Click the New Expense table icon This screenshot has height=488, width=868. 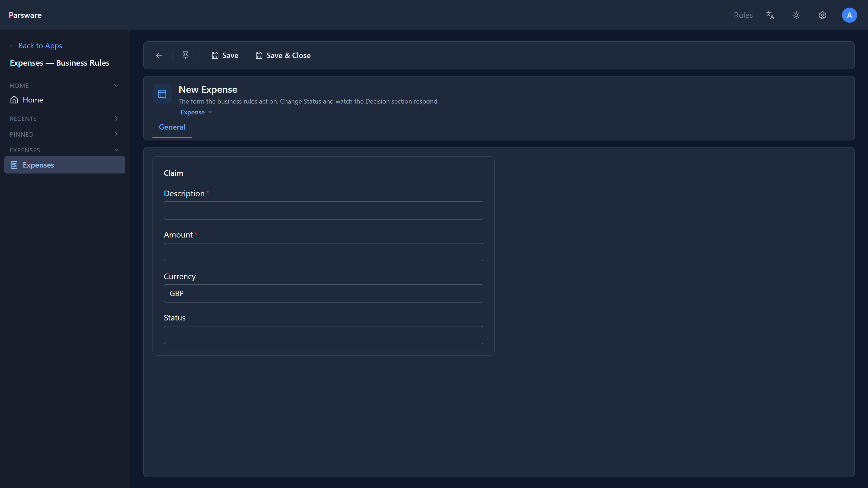coord(162,94)
